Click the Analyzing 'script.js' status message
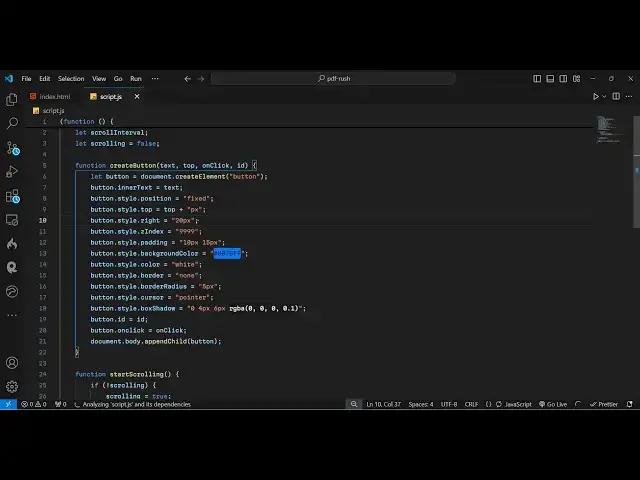 coord(133,404)
